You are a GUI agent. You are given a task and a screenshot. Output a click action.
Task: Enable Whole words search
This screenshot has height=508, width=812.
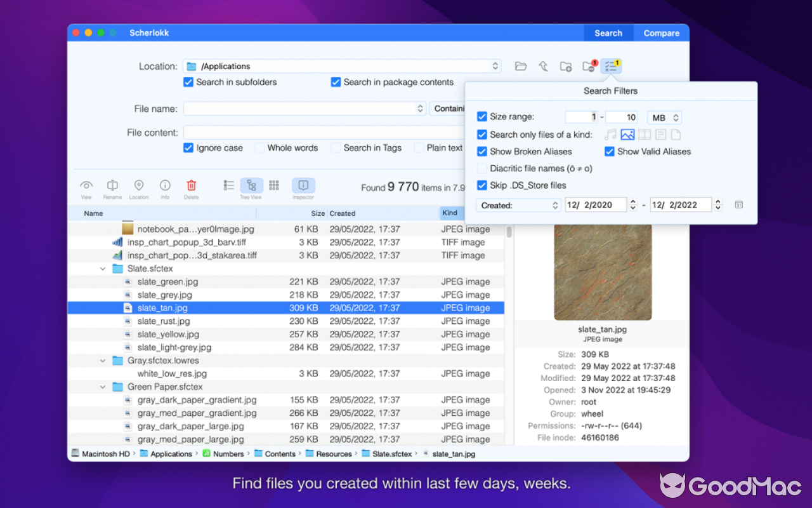259,147
